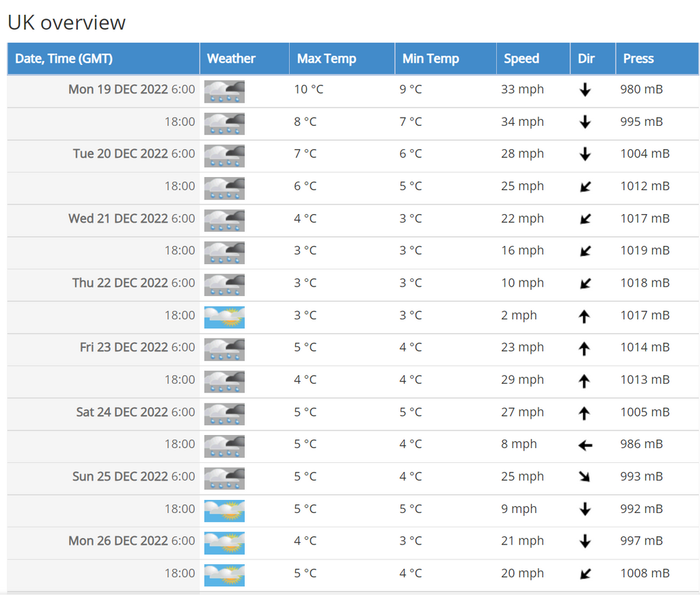Click the 1014 mB pressure value
This screenshot has width=700, height=595.
click(645, 347)
